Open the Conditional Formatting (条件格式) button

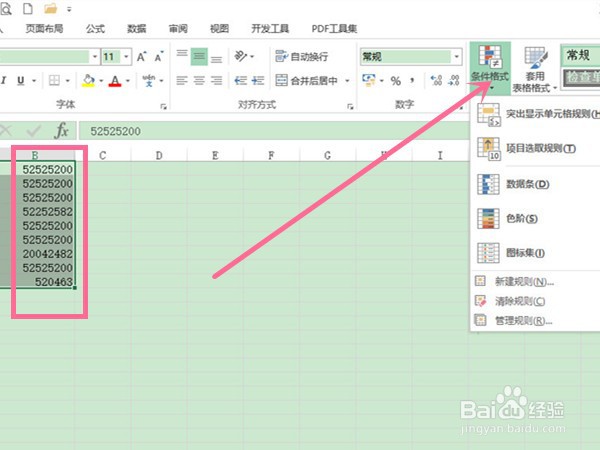pos(490,68)
